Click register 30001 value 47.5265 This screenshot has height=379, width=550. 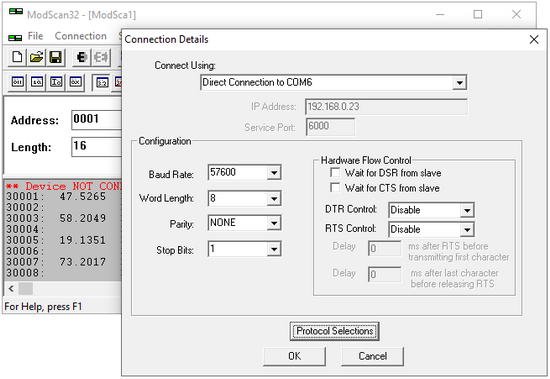[83, 196]
